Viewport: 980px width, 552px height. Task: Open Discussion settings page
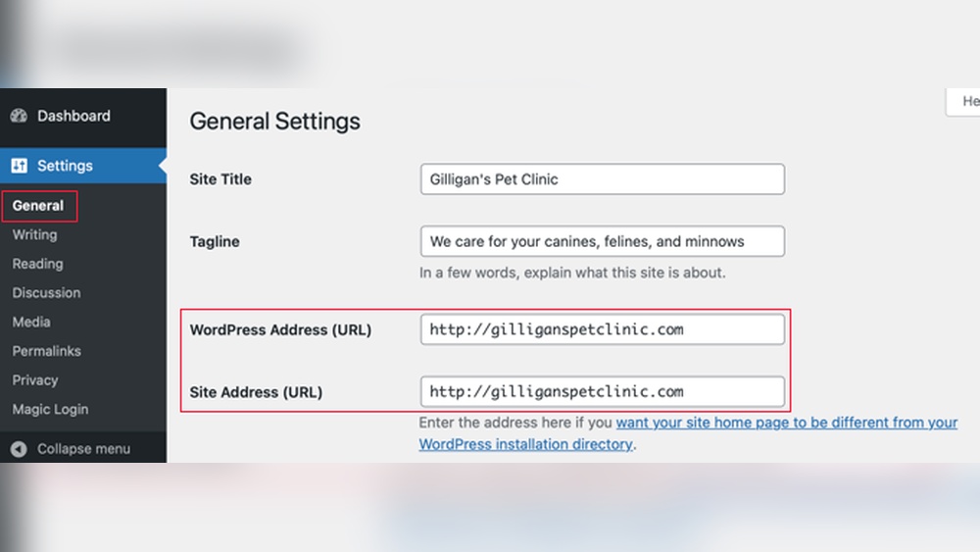pyautogui.click(x=47, y=292)
